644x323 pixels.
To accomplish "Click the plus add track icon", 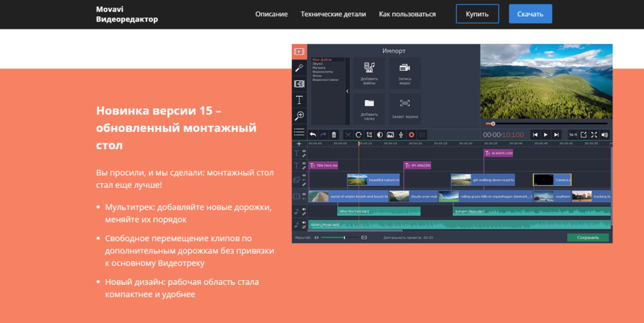I will (x=299, y=144).
